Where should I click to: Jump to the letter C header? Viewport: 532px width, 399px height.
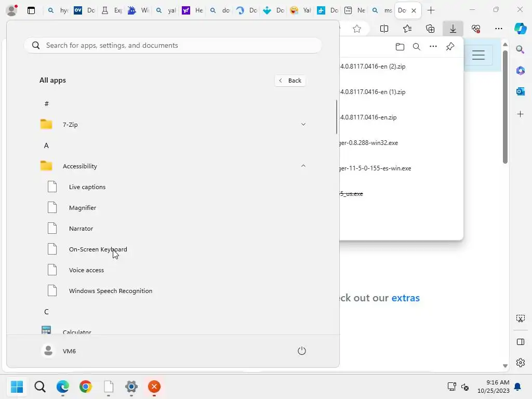46,312
